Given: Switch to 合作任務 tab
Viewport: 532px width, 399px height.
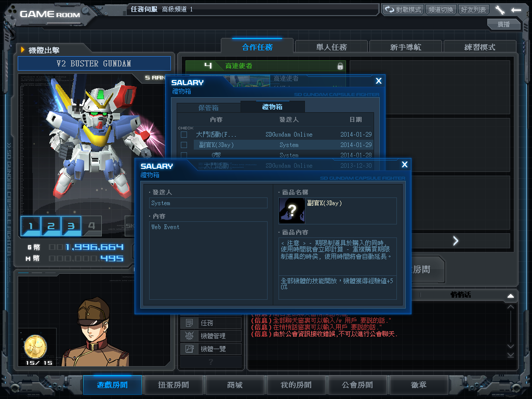Looking at the screenshot, I should coord(257,47).
